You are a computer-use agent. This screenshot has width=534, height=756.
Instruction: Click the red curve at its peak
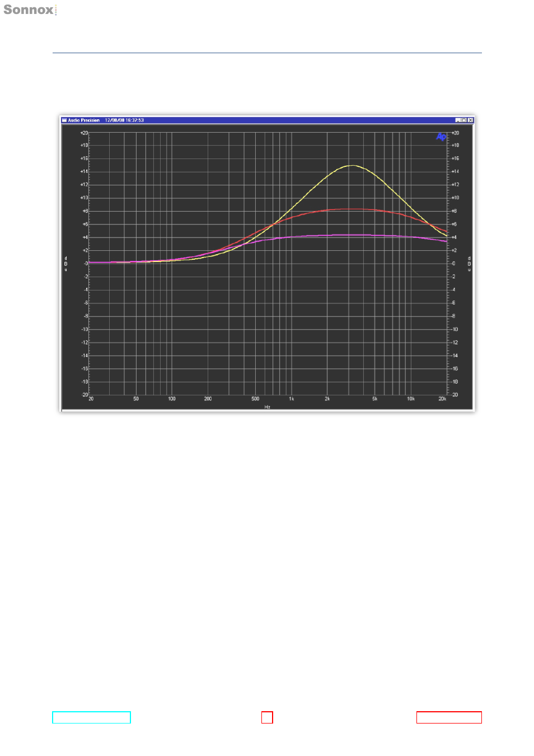(x=350, y=209)
